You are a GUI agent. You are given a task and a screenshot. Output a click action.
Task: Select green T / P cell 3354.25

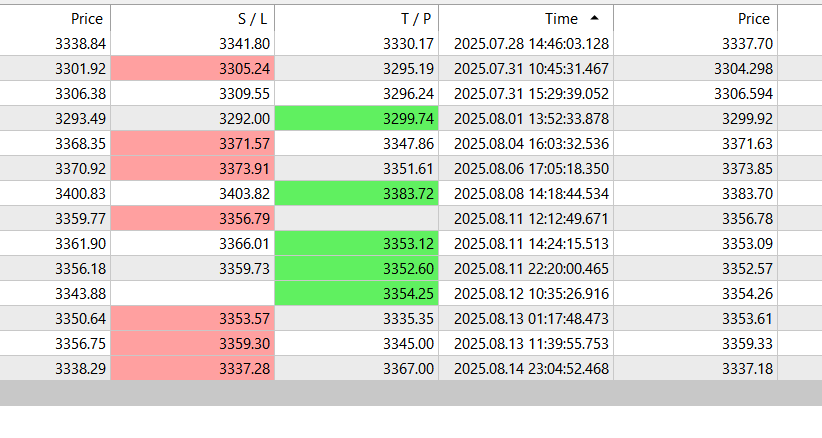357,293
